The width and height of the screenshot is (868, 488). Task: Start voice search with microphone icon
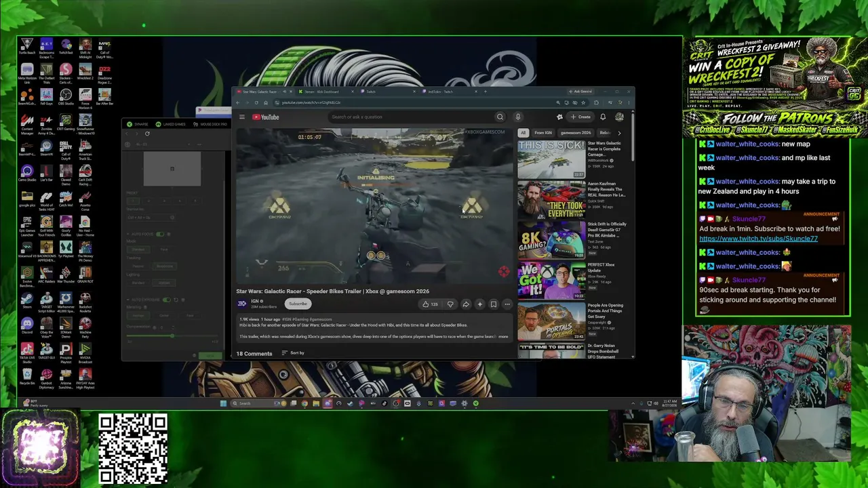(x=517, y=117)
